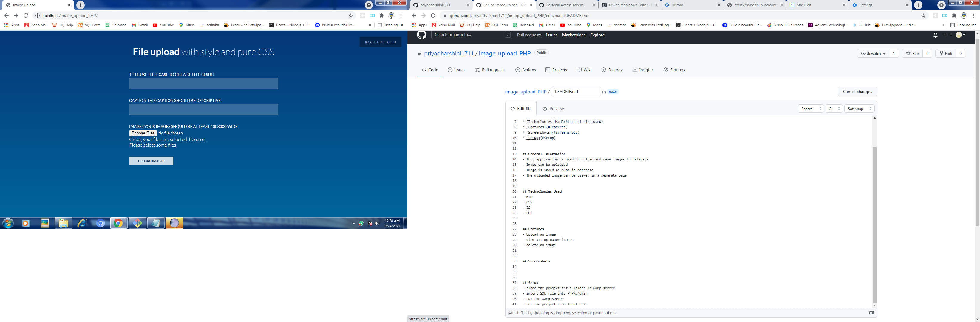
Task: Click the Windows Start orb
Action: tap(8, 223)
